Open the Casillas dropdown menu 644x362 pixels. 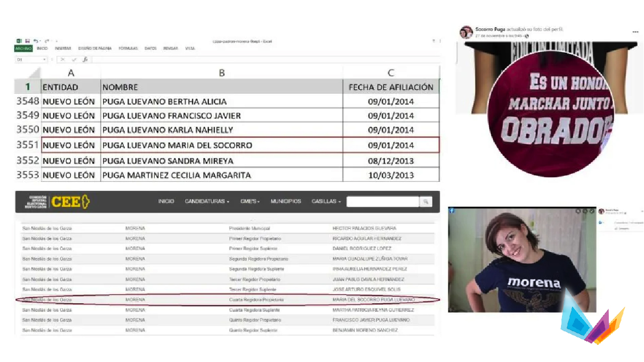pyautogui.click(x=326, y=202)
